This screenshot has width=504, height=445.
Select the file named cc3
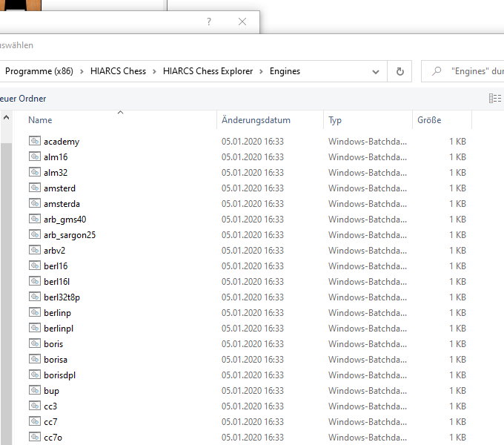(x=50, y=406)
